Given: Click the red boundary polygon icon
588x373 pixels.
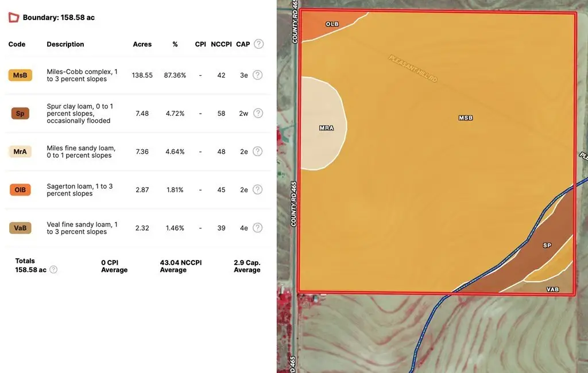Looking at the screenshot, I should coord(14,17).
